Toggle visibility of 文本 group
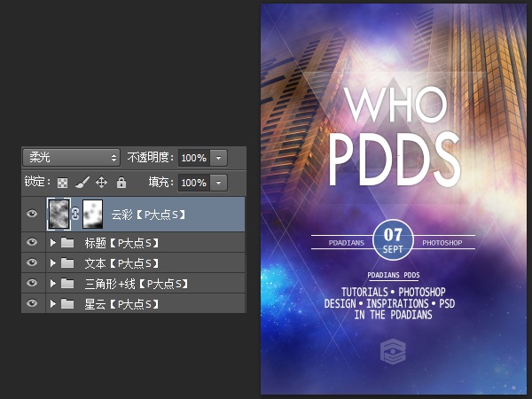Image resolution: width=532 pixels, height=399 pixels. pyautogui.click(x=32, y=262)
